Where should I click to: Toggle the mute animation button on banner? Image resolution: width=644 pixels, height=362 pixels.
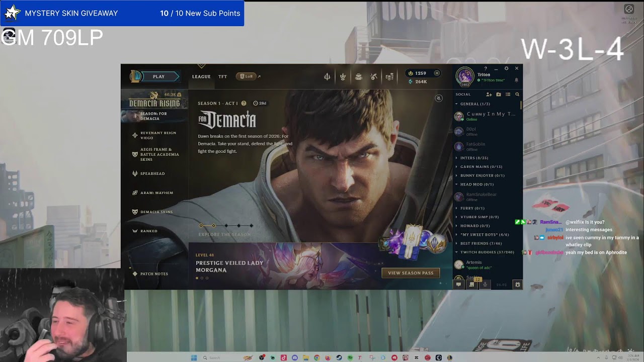coord(439,98)
